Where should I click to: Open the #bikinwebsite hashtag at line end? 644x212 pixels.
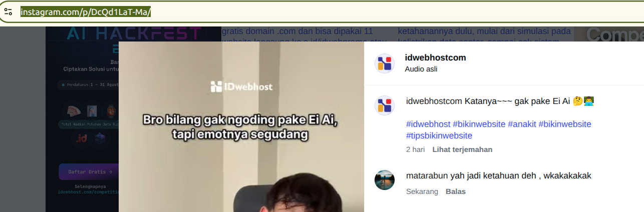[565, 124]
